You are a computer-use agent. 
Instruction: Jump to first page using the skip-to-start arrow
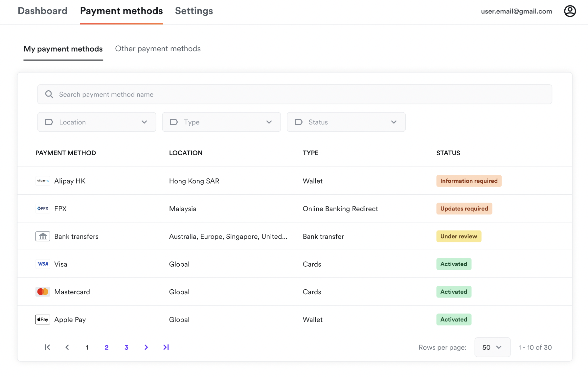tap(47, 347)
